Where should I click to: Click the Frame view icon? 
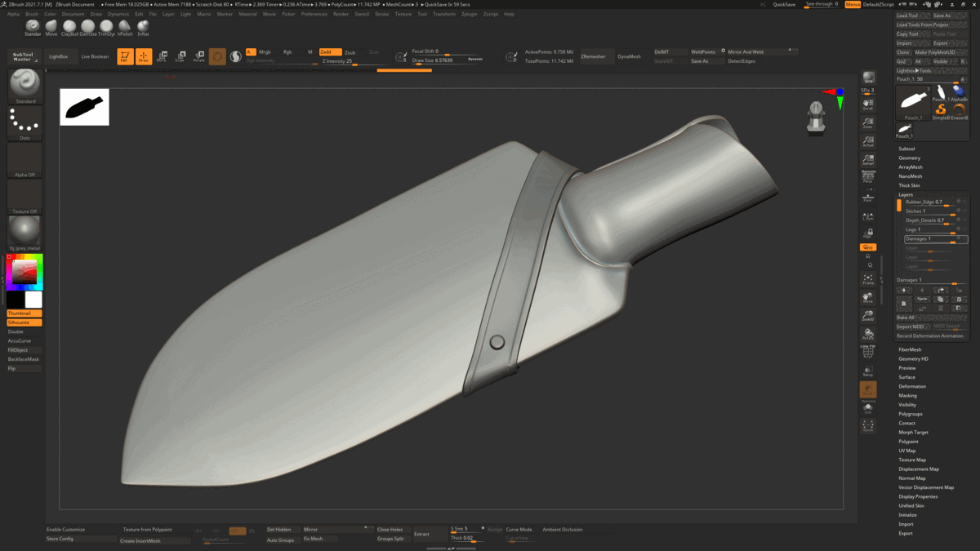868,279
